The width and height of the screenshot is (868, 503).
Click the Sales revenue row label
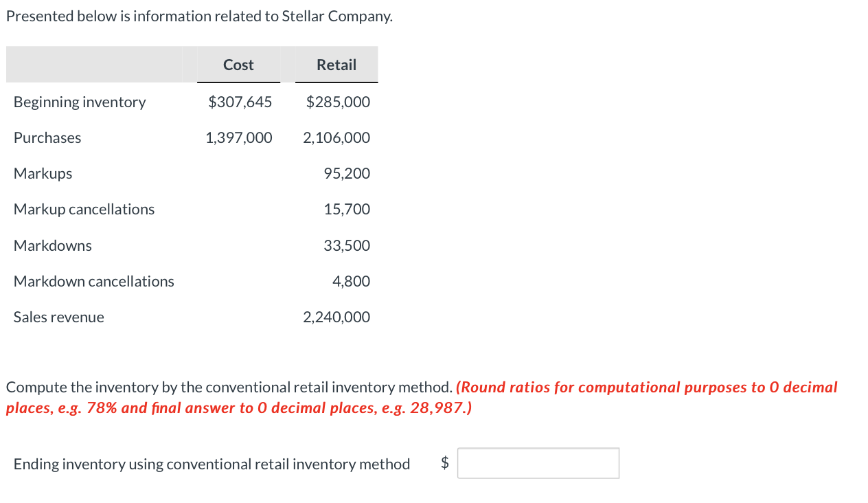59,317
